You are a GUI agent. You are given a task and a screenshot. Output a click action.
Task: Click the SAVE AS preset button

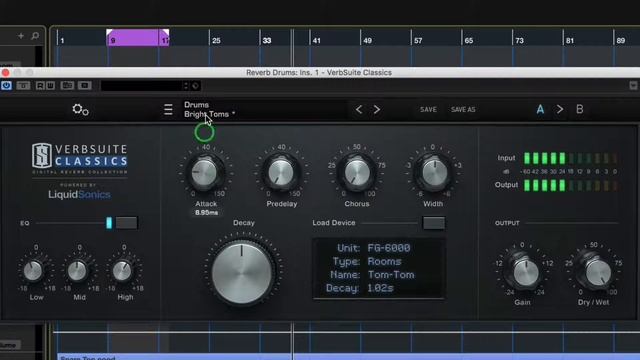coord(463,109)
